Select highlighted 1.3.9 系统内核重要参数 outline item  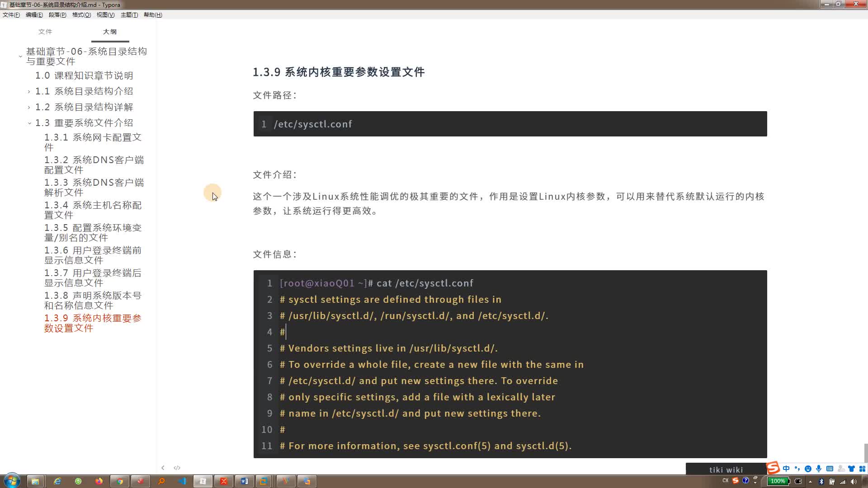[93, 323]
